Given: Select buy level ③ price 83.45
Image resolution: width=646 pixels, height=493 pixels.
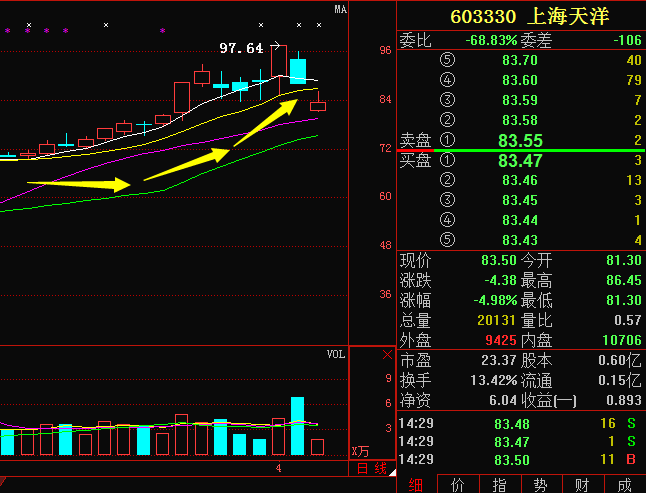Looking at the screenshot, I should pyautogui.click(x=520, y=200).
